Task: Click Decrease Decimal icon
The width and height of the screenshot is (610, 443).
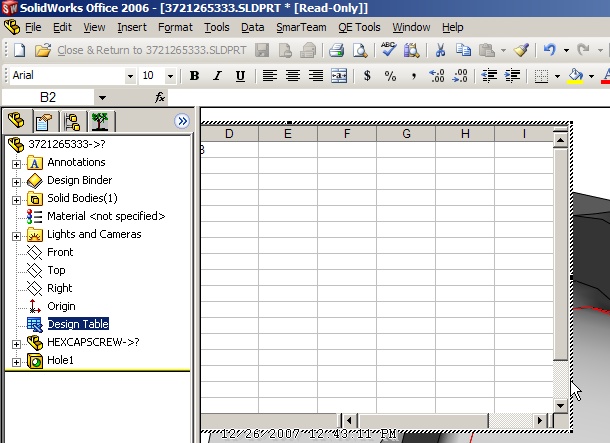Action: click(x=460, y=76)
